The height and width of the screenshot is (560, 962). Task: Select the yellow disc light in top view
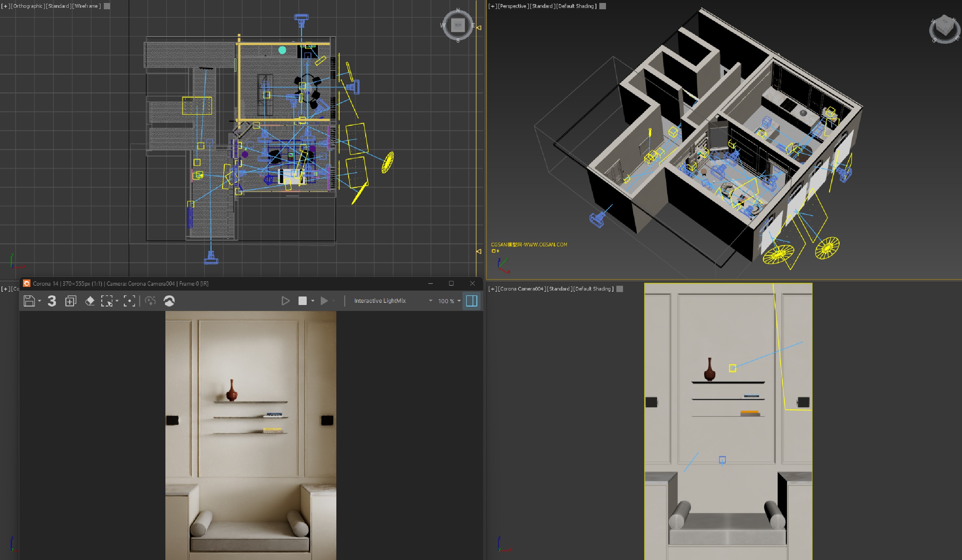388,162
